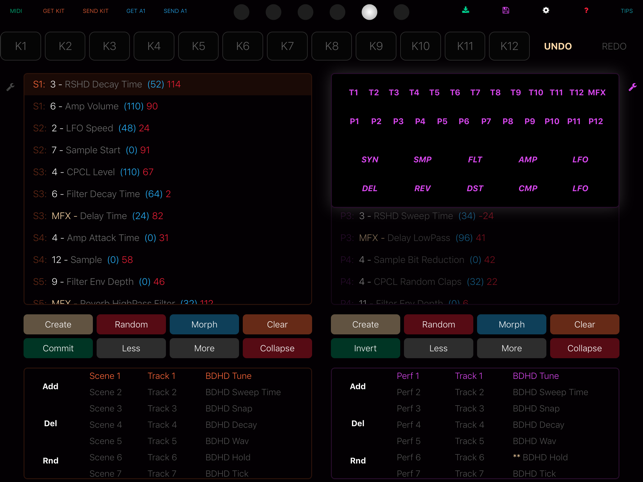Click the left panel Clear button

coord(277,324)
